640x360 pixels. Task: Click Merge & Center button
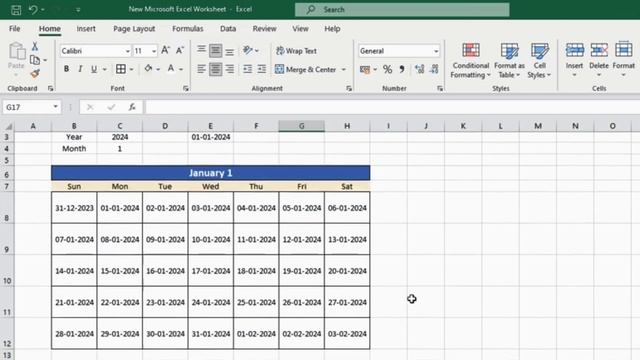[x=306, y=69]
